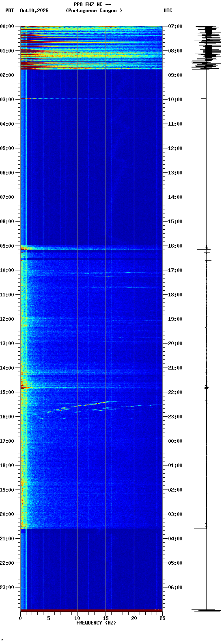Select the 23:00 PDT time label

point(7,587)
